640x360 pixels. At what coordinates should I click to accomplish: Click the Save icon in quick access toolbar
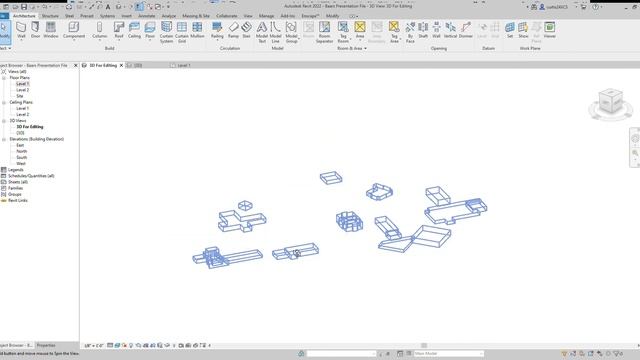(x=24, y=7)
